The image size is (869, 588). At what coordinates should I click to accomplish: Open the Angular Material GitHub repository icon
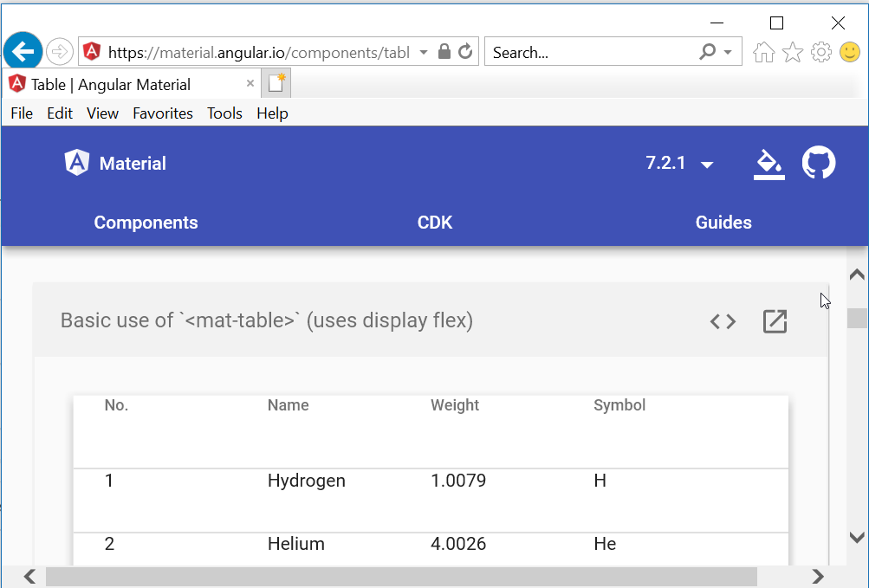[x=817, y=163]
